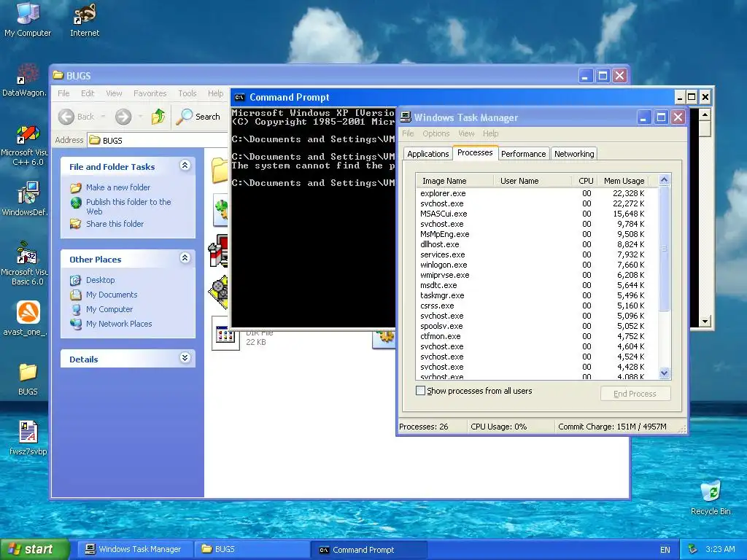Click the Up folder icon in BUGS toolbar

158,117
